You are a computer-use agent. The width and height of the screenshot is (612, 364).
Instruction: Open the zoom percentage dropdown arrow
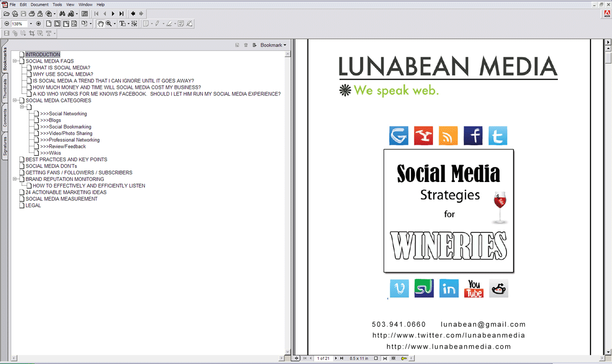click(31, 24)
